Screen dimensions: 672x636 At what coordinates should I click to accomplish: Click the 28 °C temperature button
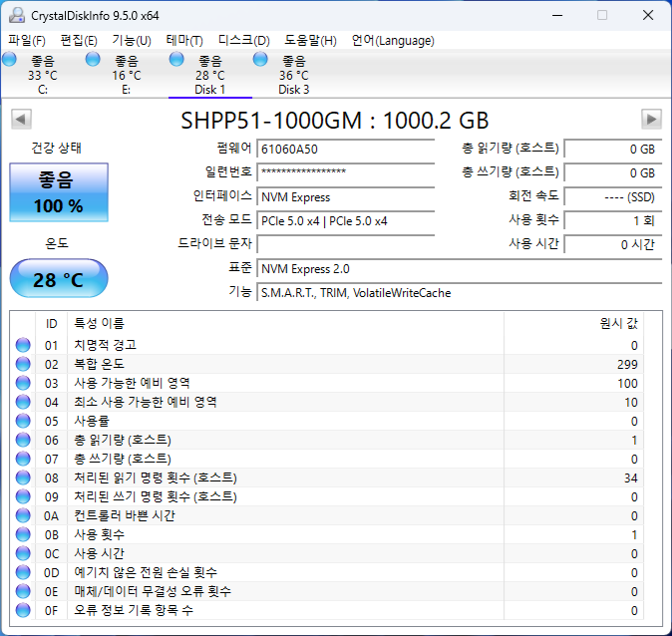[x=59, y=278]
